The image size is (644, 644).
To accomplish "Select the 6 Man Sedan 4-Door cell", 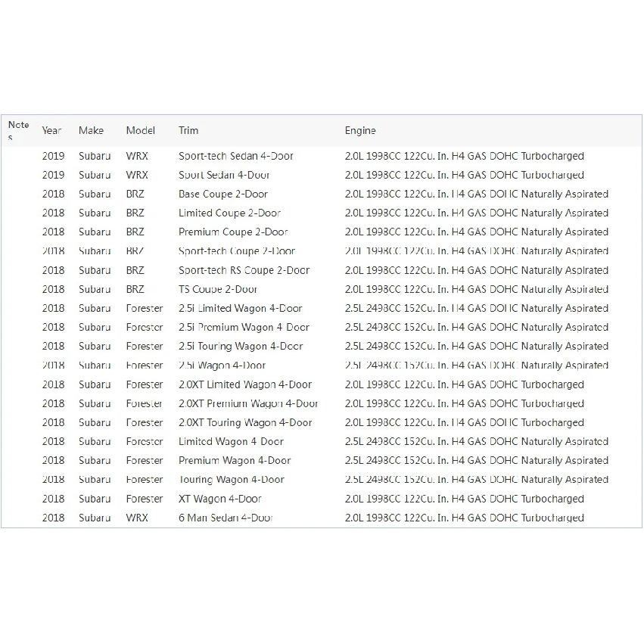I will point(226,518).
